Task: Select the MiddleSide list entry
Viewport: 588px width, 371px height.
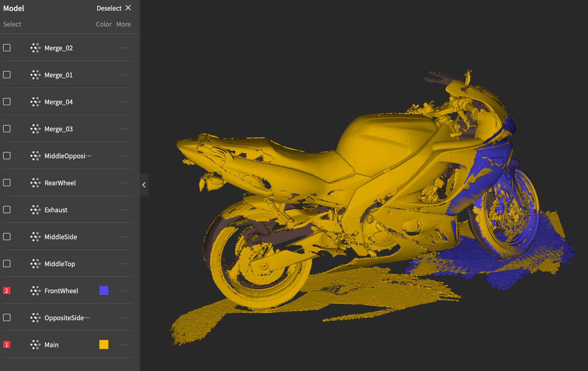Action: [x=61, y=237]
